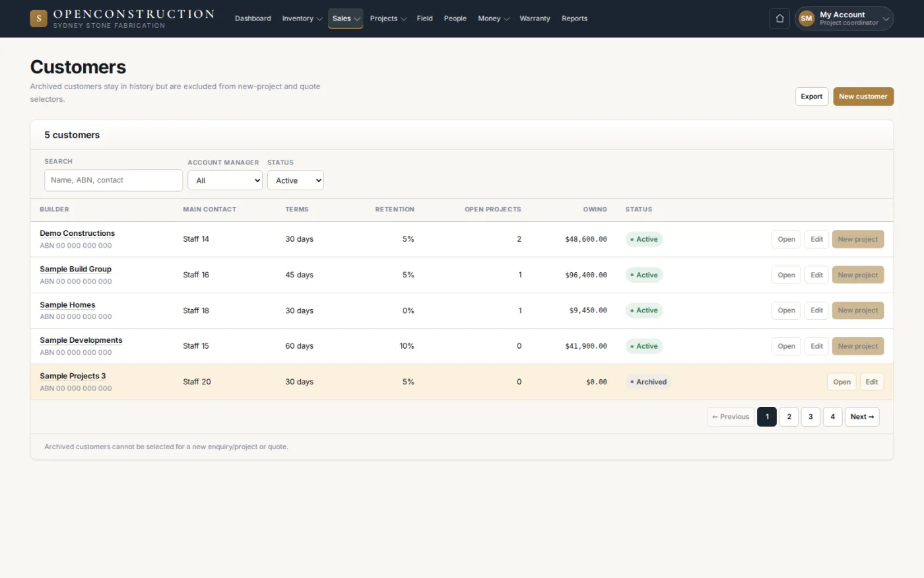Open the Sample Build Group customer link
Viewport: 924px width, 578px height.
(75, 269)
